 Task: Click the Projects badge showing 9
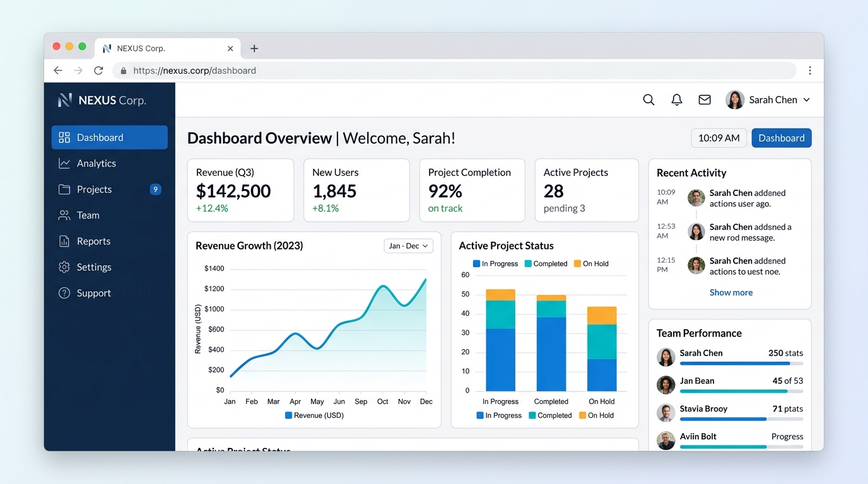[156, 189]
